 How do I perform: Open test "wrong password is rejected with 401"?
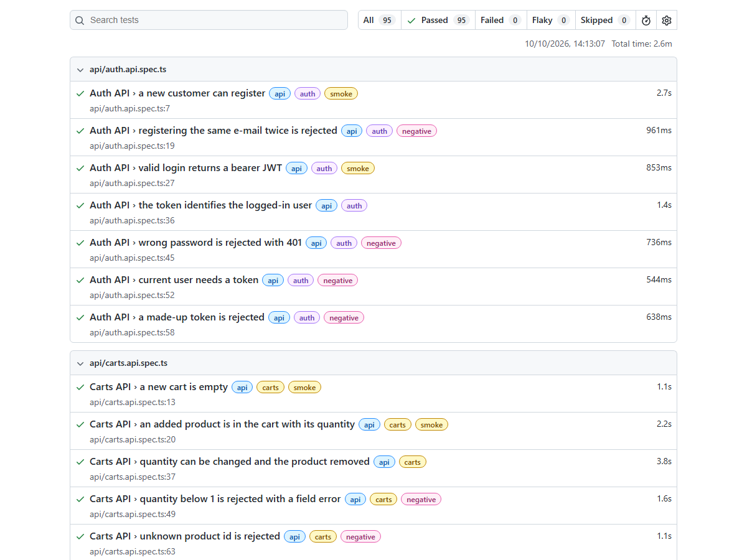click(195, 243)
